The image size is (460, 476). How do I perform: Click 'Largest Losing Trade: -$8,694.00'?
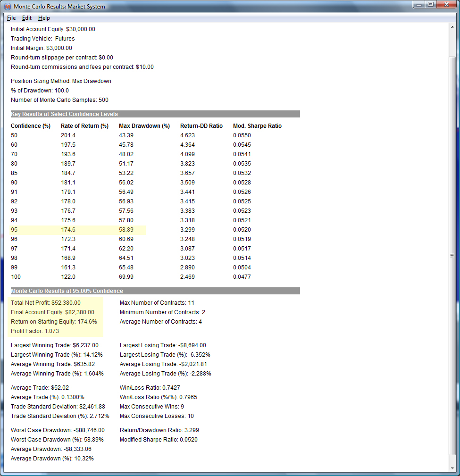163,345
